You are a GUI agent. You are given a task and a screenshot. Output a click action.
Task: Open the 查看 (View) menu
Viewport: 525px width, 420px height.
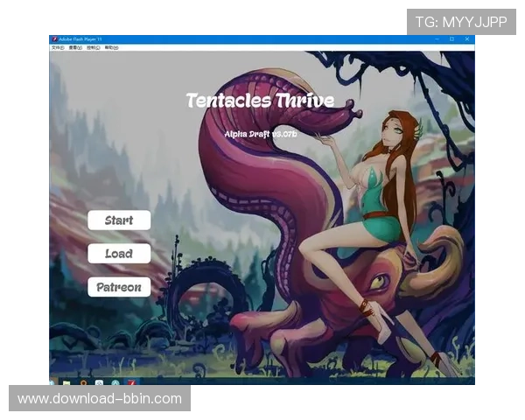pos(77,47)
